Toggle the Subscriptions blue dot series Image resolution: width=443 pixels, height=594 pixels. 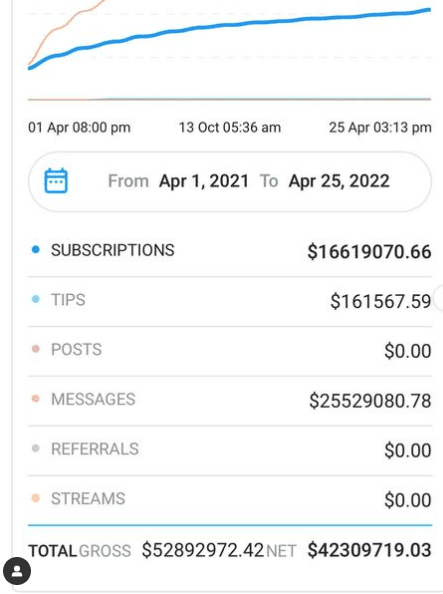[x=36, y=250]
